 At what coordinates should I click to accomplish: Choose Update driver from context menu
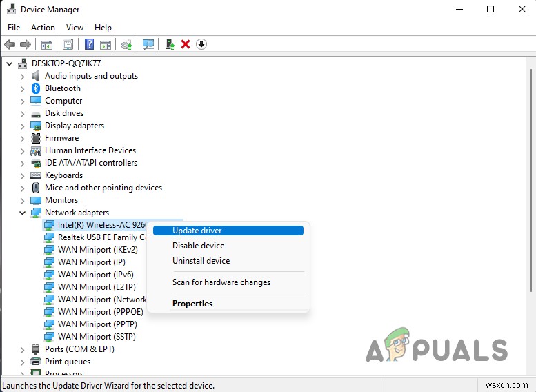[x=228, y=231]
